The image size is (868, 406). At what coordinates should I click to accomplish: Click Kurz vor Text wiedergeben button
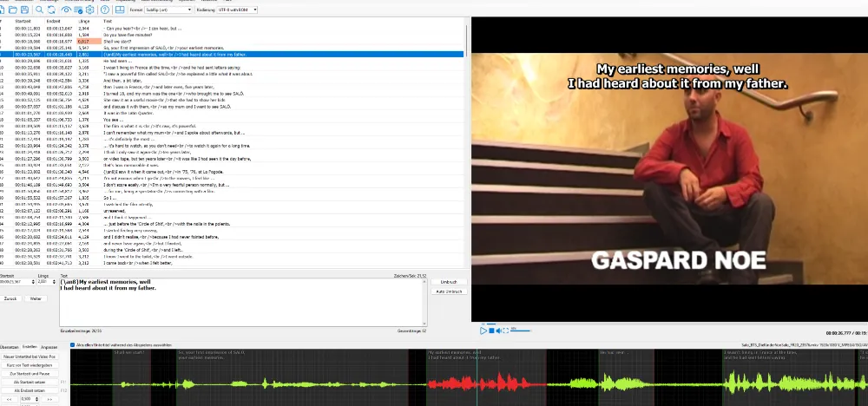point(30,365)
